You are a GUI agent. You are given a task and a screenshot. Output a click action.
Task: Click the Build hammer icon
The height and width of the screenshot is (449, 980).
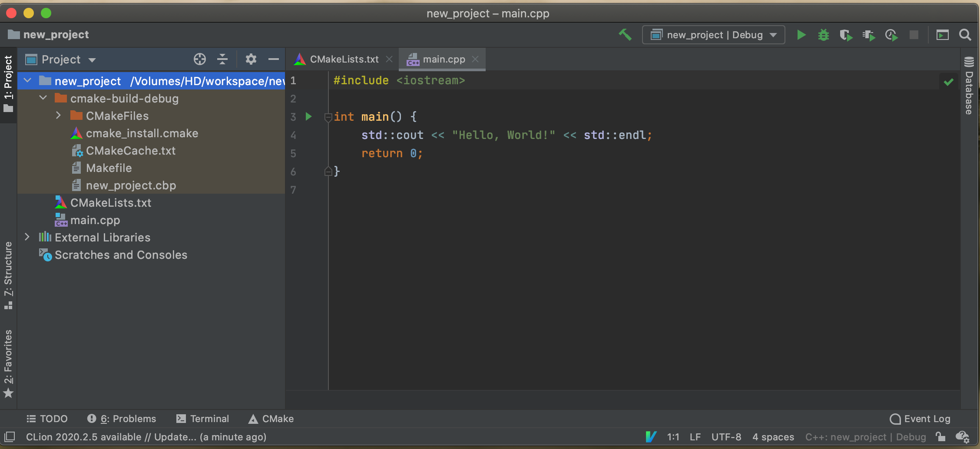625,35
